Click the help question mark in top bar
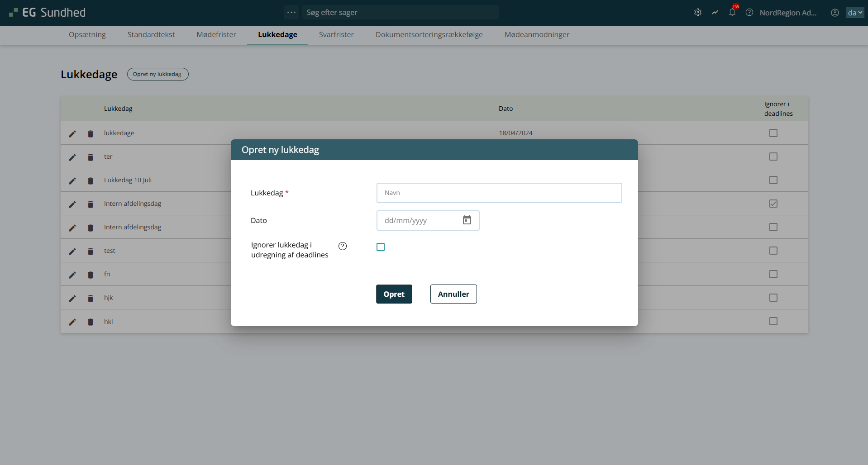 tap(749, 13)
